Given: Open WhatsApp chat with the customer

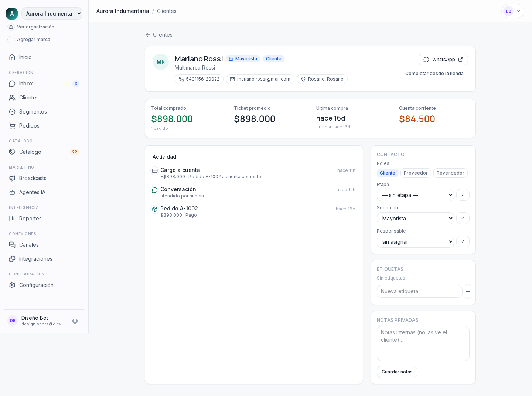Looking at the screenshot, I should (443, 60).
